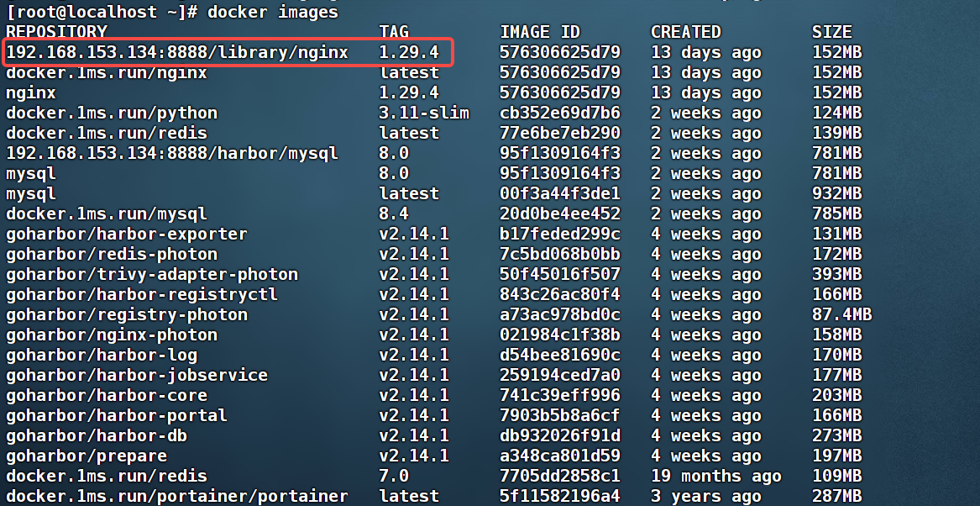This screenshot has height=506, width=980.
Task: Click repository goharbor/harbor-registryctl
Action: pos(142,294)
